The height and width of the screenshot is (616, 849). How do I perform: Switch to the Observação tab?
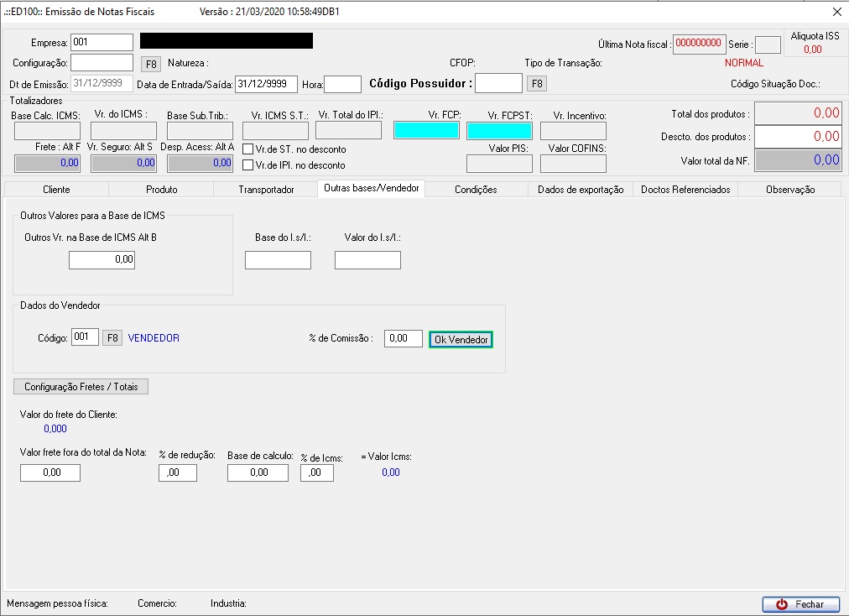789,190
